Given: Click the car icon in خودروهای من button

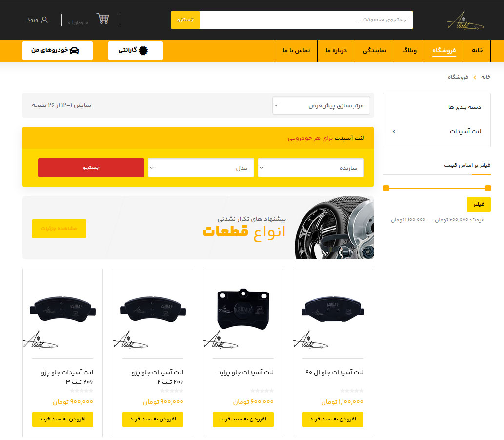Looking at the screenshot, I should coord(74,50).
